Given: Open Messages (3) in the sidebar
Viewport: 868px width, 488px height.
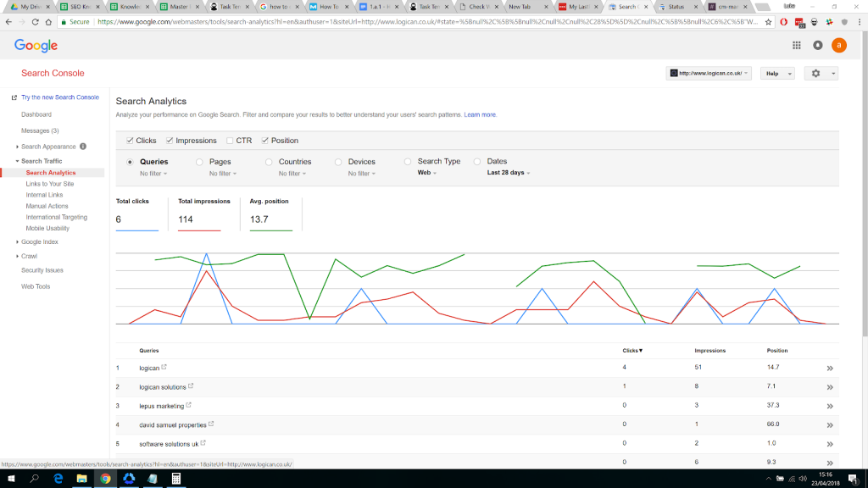Looking at the screenshot, I should click(x=40, y=130).
